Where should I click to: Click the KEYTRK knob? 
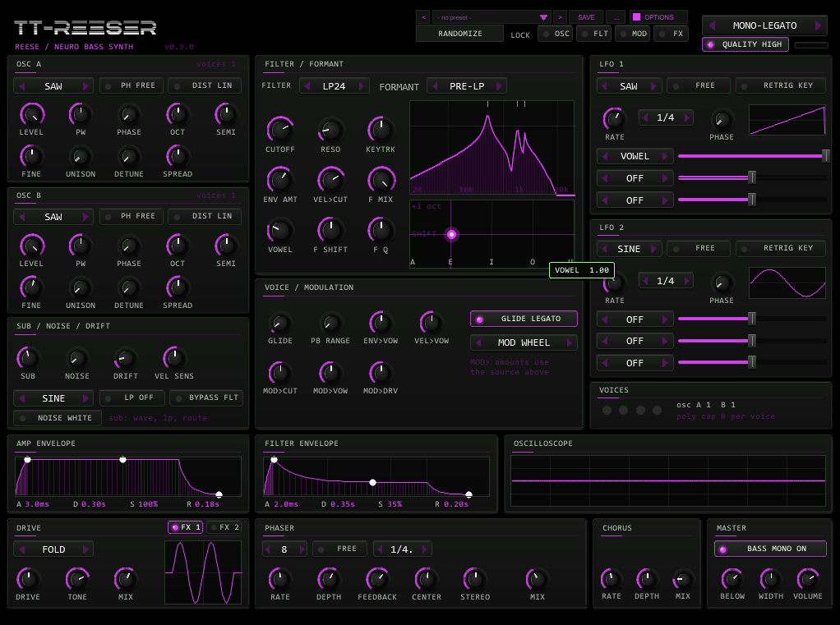pos(381,130)
